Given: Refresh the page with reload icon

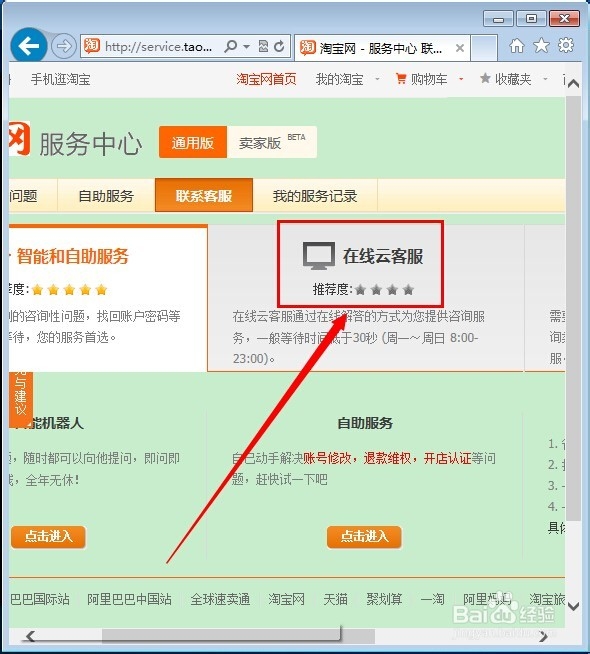Looking at the screenshot, I should point(279,46).
